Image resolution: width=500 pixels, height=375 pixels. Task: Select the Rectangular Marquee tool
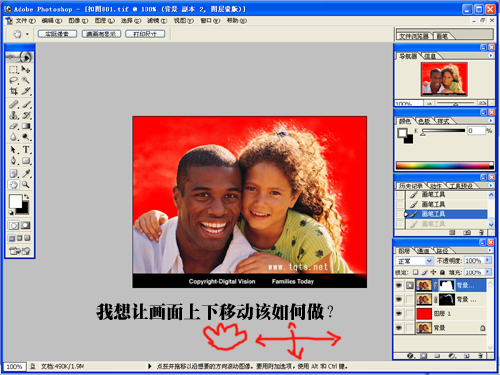point(14,70)
